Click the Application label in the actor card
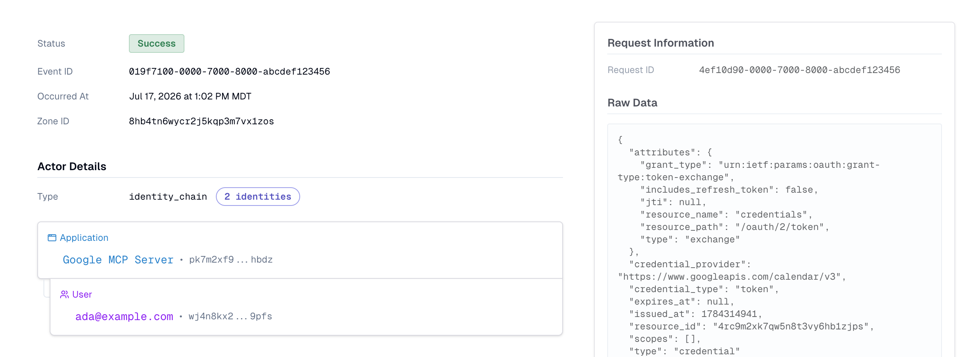The image size is (980, 357). (84, 238)
